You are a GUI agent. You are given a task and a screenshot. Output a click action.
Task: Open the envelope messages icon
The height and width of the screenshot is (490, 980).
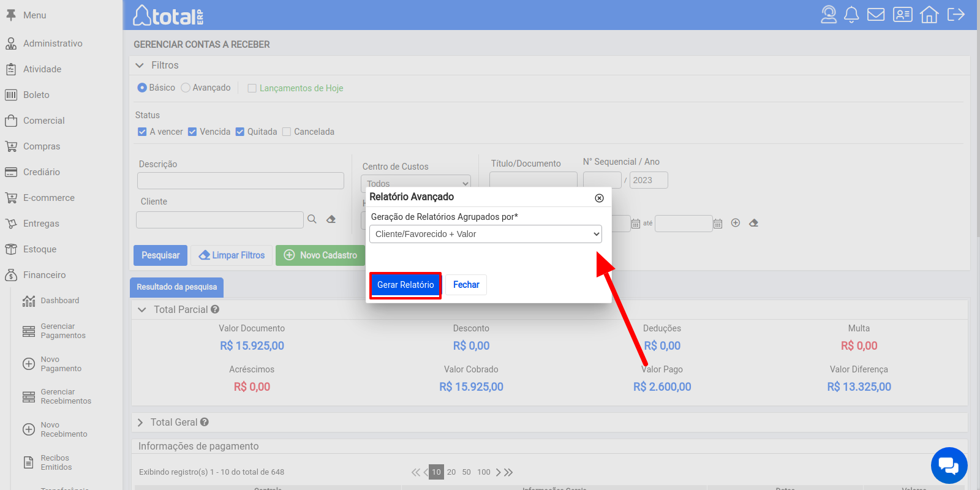(x=876, y=15)
